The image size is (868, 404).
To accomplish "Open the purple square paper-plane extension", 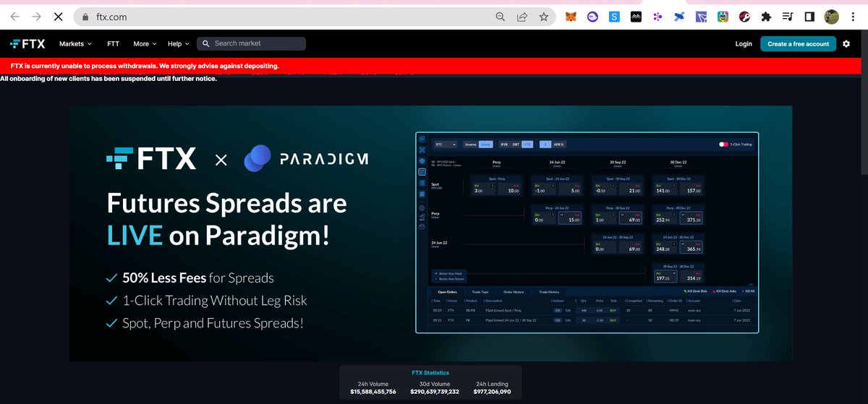I will tap(701, 17).
